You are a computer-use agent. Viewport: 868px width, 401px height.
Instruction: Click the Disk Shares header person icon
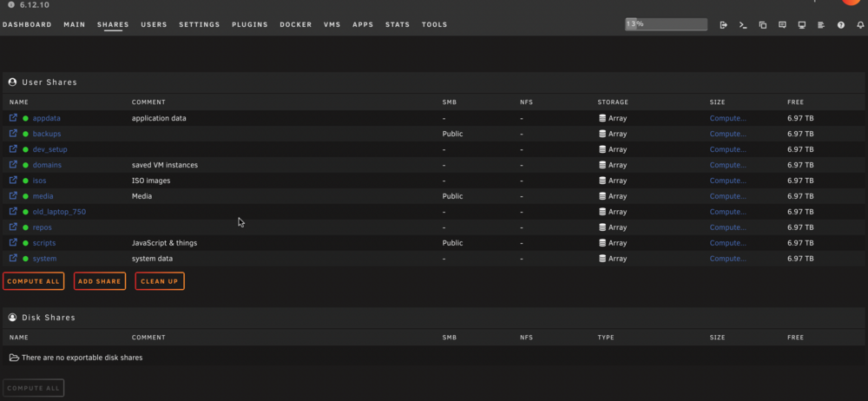coord(13,318)
